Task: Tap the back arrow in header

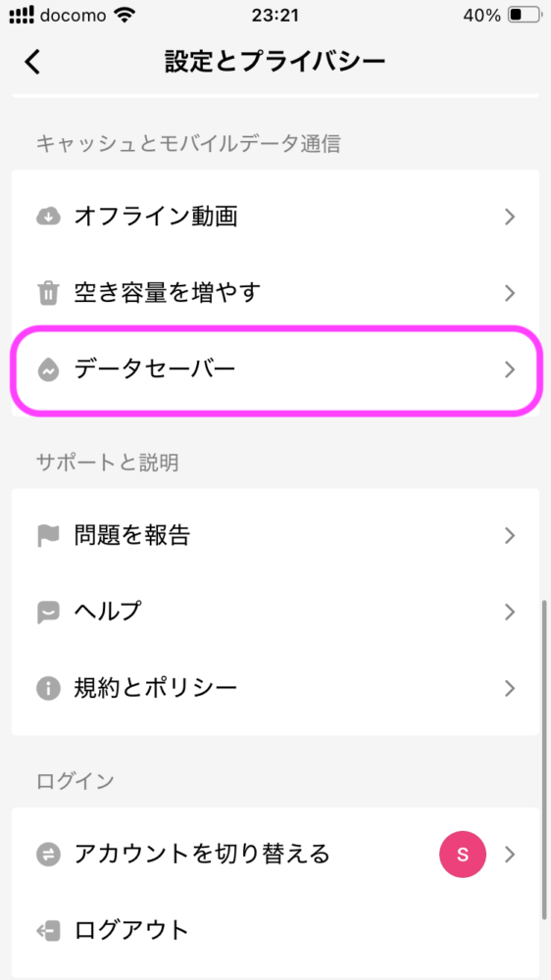Action: coord(32,62)
